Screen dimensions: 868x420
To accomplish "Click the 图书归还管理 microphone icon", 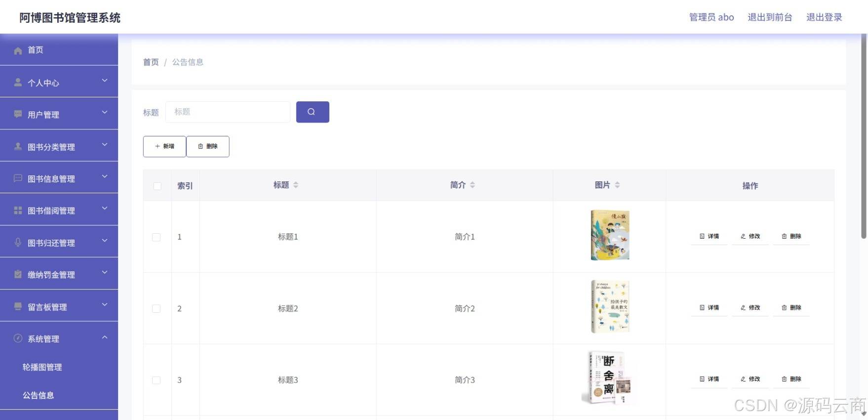I will 18,242.
